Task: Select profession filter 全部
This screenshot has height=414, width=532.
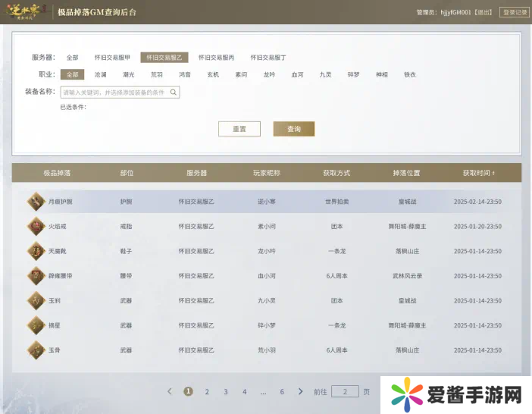Action: pyautogui.click(x=72, y=74)
